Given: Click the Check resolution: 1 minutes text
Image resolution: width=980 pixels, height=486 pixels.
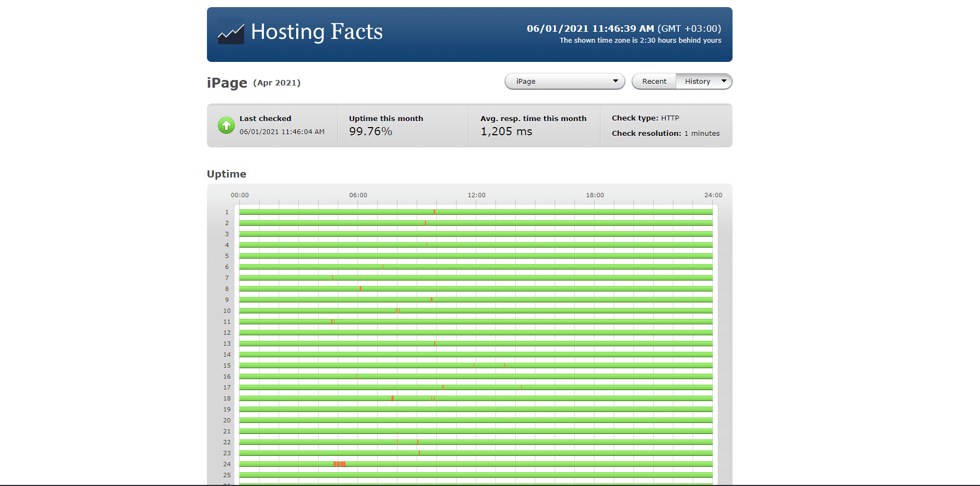Looking at the screenshot, I should coord(666,133).
